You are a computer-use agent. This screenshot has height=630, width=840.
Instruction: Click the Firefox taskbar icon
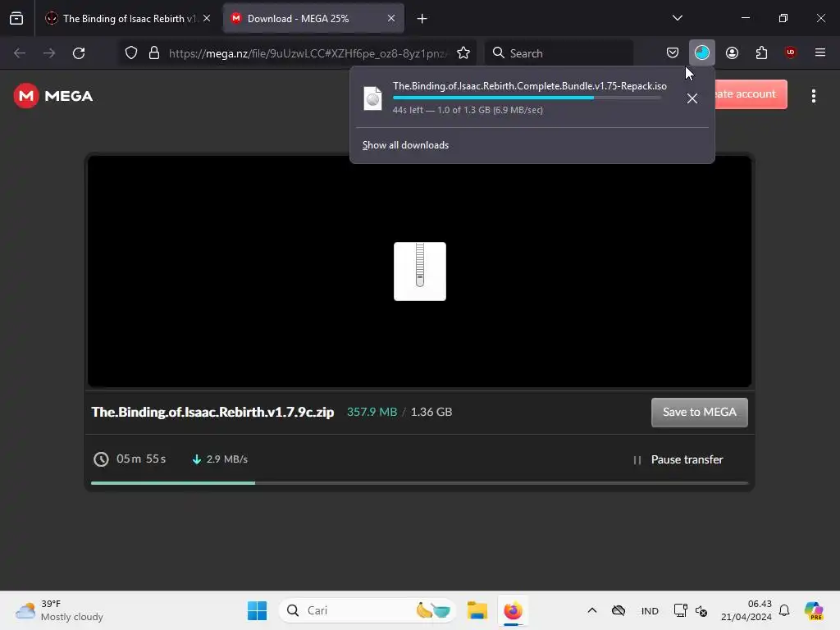(x=513, y=610)
